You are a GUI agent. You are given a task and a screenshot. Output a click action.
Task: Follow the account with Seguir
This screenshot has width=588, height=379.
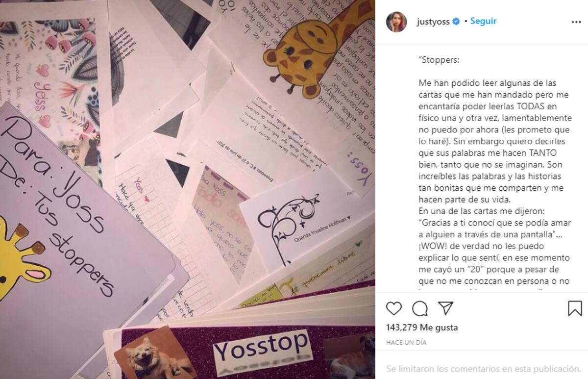483,21
